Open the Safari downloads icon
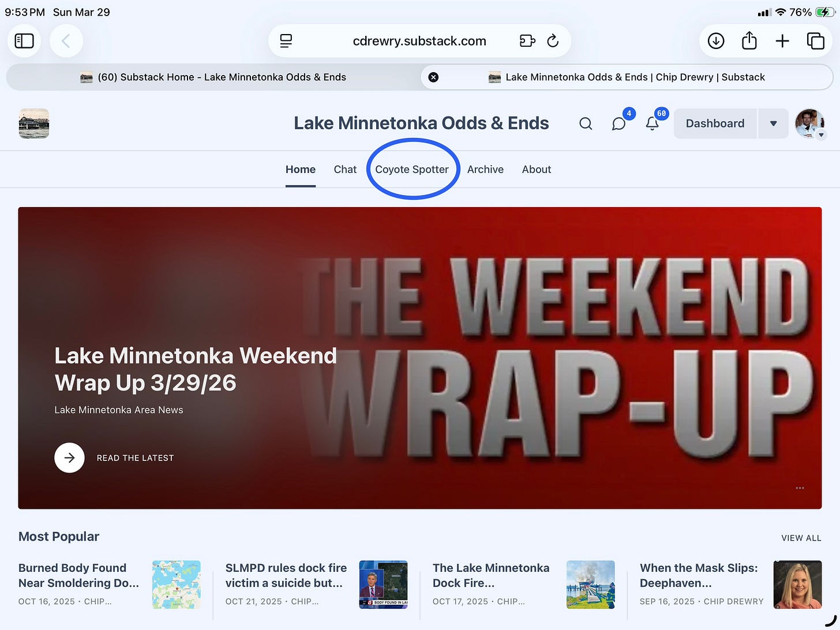840x630 pixels. [x=716, y=41]
